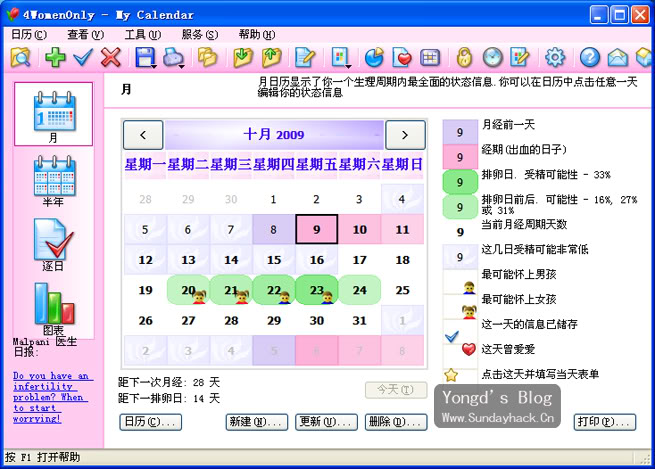The image size is (655, 469).
Task: Click the 删除(D)... button
Action: click(x=396, y=422)
